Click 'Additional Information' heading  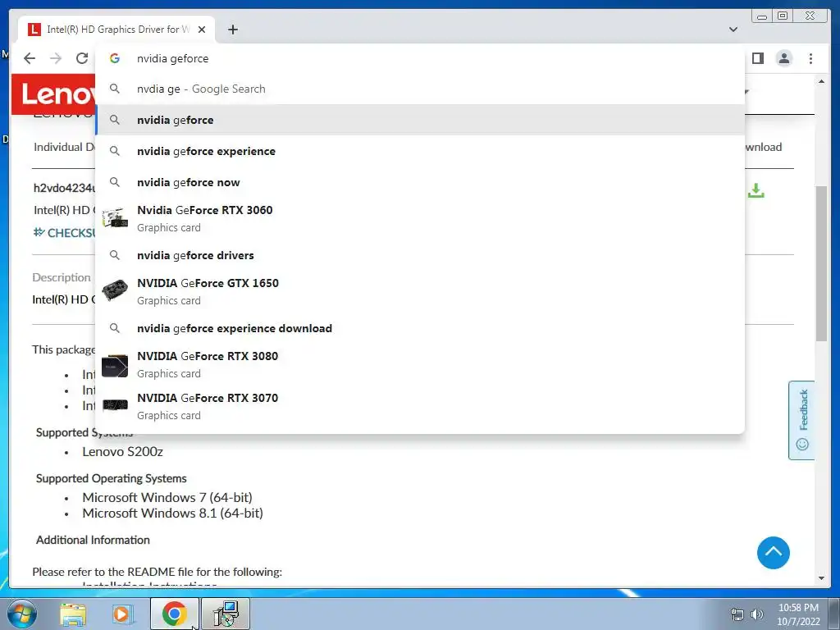point(93,540)
